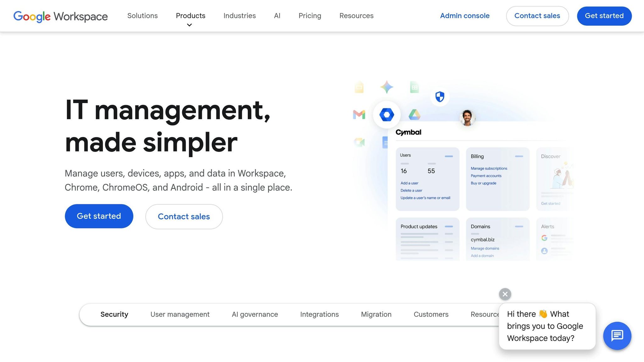This screenshot has height=362, width=644.
Task: Click the blue security shield icon
Action: click(440, 97)
